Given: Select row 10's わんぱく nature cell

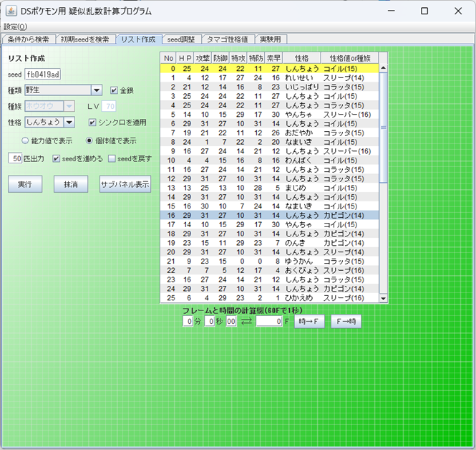Looking at the screenshot, I should [302, 160].
